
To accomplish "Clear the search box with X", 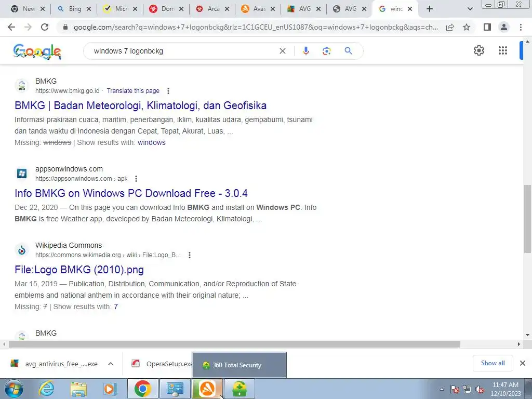I will click(x=282, y=51).
